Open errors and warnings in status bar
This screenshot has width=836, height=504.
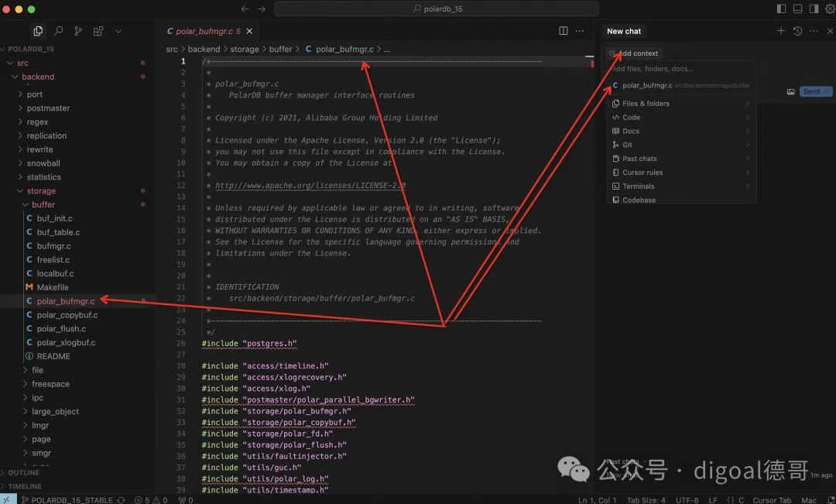[x=151, y=499]
